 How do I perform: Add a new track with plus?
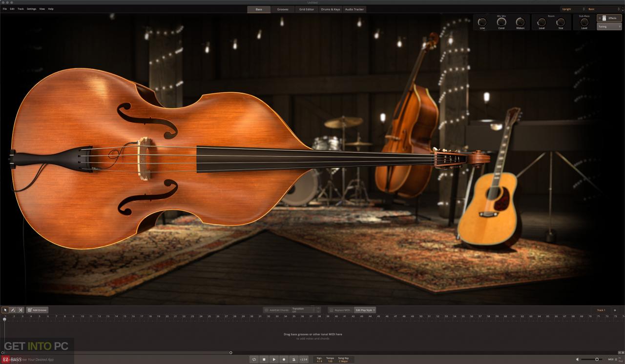point(615,310)
